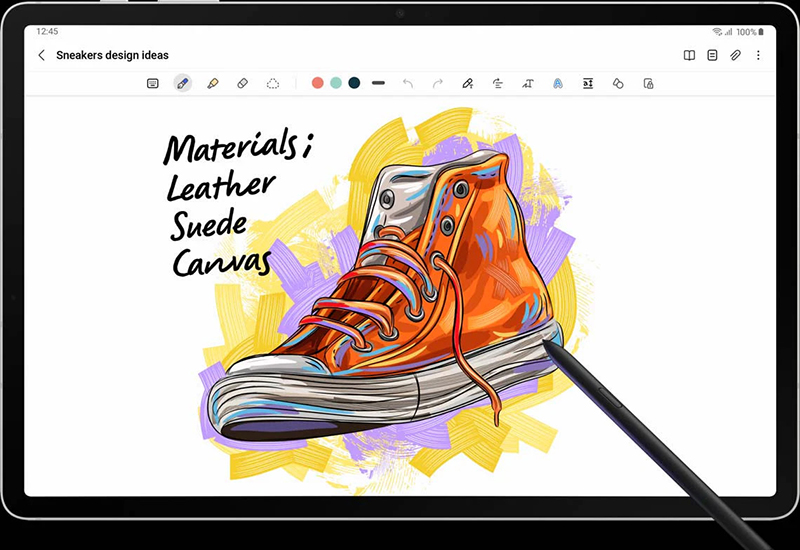Pick the coral red pen color

[x=317, y=83]
